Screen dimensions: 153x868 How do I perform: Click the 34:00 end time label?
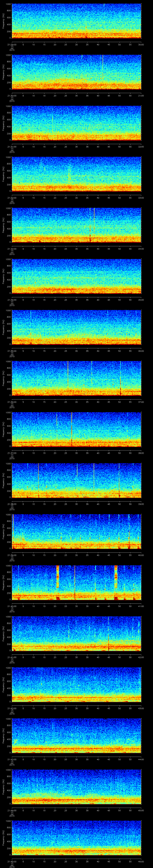point(141,249)
